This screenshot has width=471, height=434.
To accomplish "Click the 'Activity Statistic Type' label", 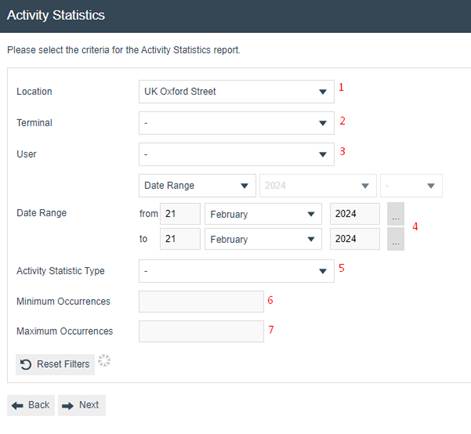I will 60,271.
